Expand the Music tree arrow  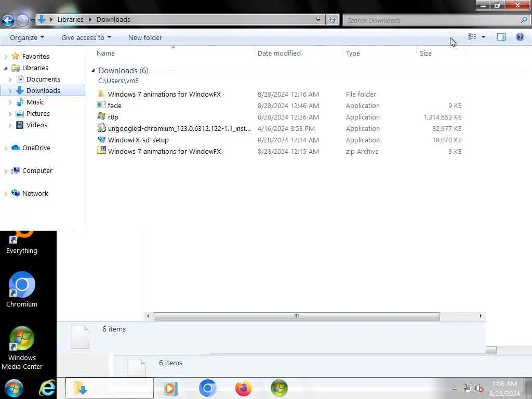click(x=10, y=102)
